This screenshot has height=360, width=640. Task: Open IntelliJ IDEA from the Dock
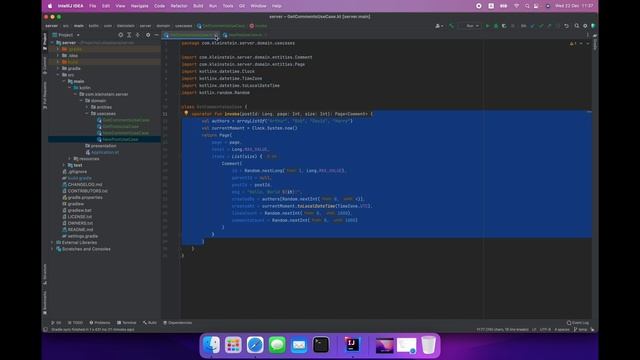coord(352,345)
